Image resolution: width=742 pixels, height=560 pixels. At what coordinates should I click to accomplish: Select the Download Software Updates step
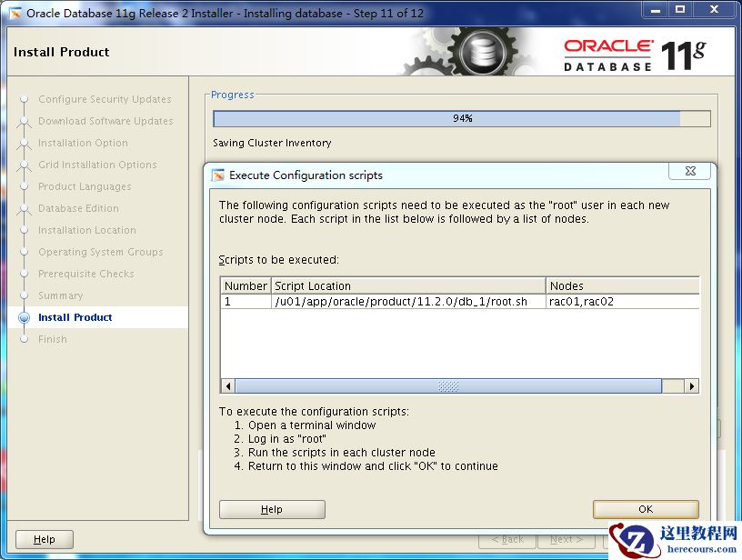105,121
